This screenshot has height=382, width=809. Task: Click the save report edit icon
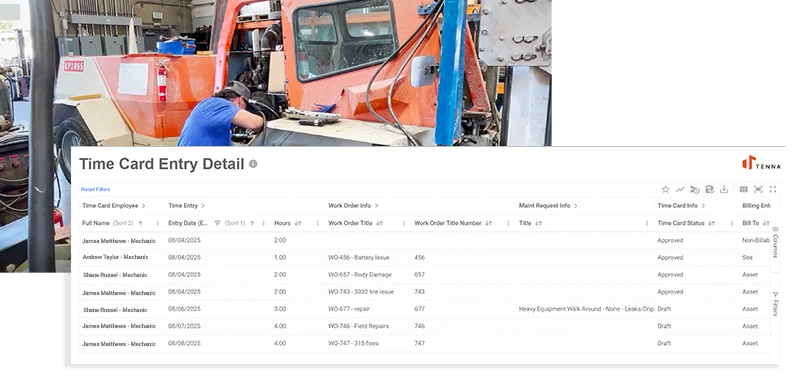tap(709, 189)
